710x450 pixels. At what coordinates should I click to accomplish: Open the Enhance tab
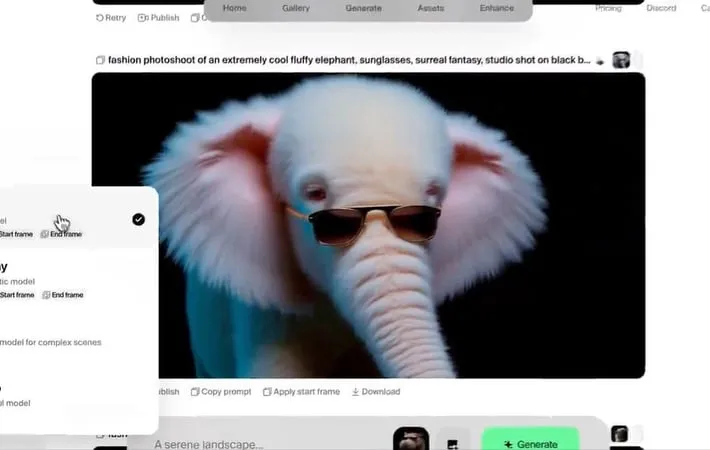496,8
